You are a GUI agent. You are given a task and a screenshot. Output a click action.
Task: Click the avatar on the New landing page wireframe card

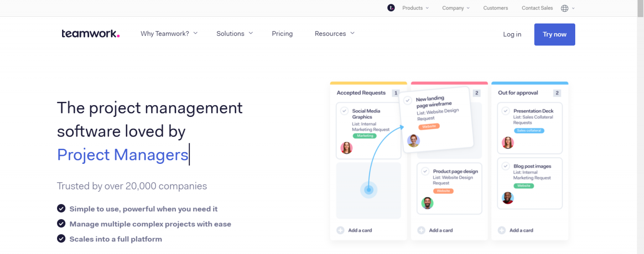[413, 141]
